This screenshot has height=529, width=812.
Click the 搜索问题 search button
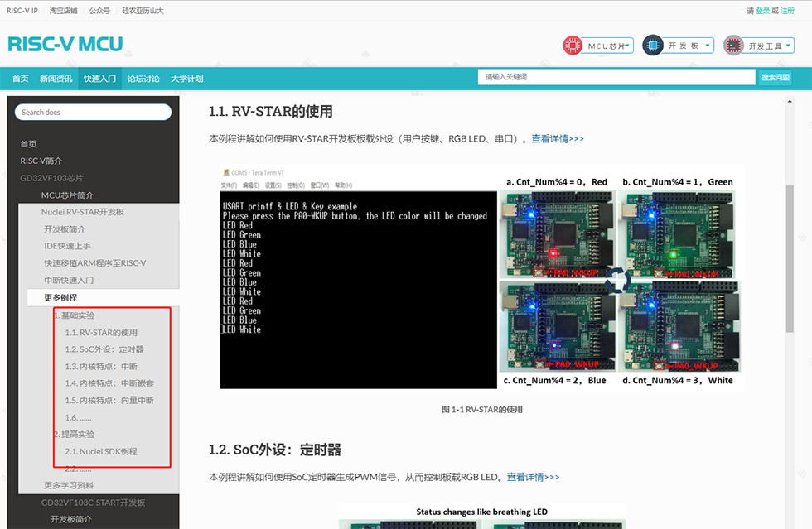[776, 77]
